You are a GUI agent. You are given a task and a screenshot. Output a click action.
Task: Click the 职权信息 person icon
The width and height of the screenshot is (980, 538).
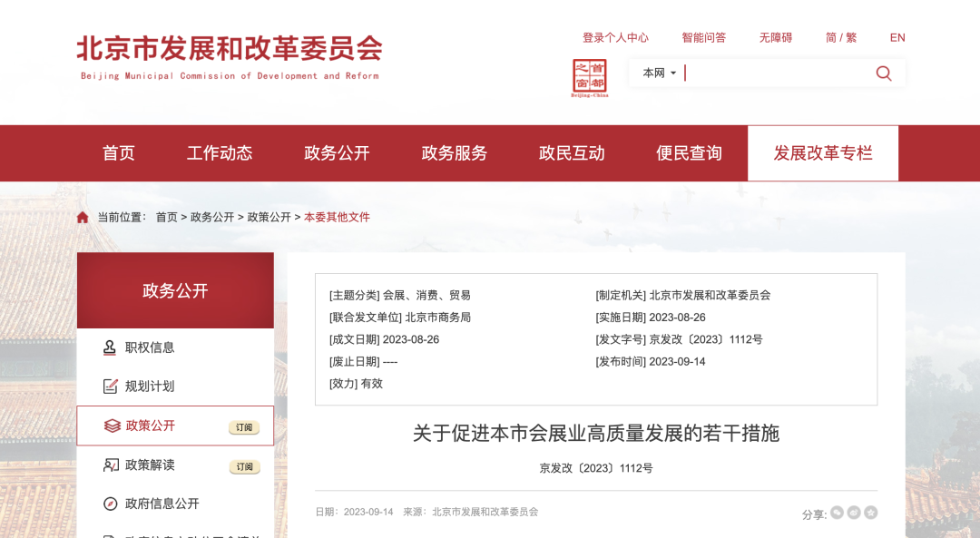(110, 347)
